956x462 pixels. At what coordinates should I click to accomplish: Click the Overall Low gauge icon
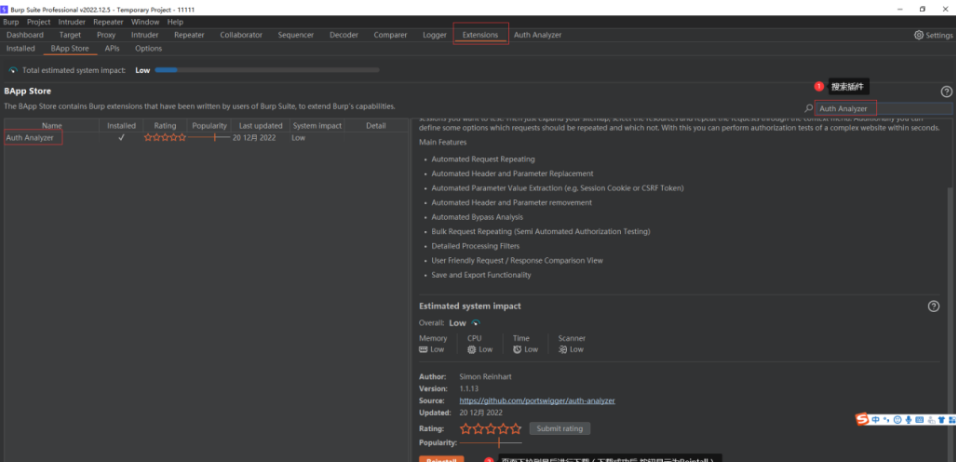476,322
